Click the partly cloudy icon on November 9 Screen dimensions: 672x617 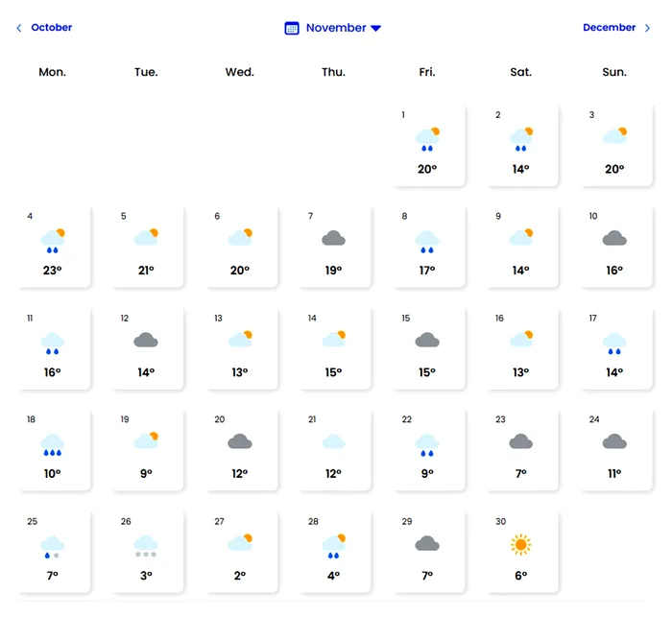point(521,237)
